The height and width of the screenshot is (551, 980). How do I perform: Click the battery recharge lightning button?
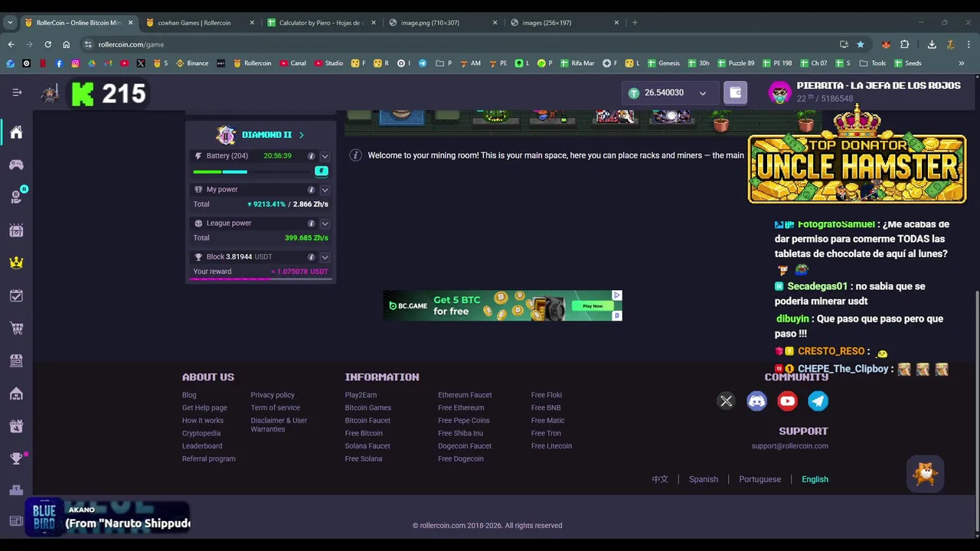pos(322,171)
